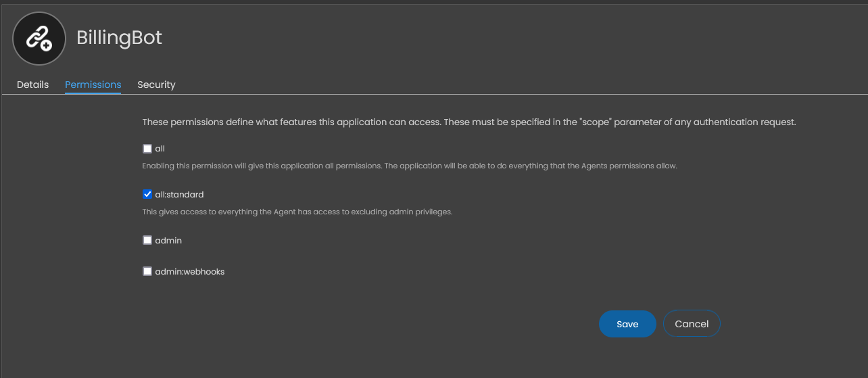Cancel the permission edits
This screenshot has height=378, width=868.
point(692,324)
